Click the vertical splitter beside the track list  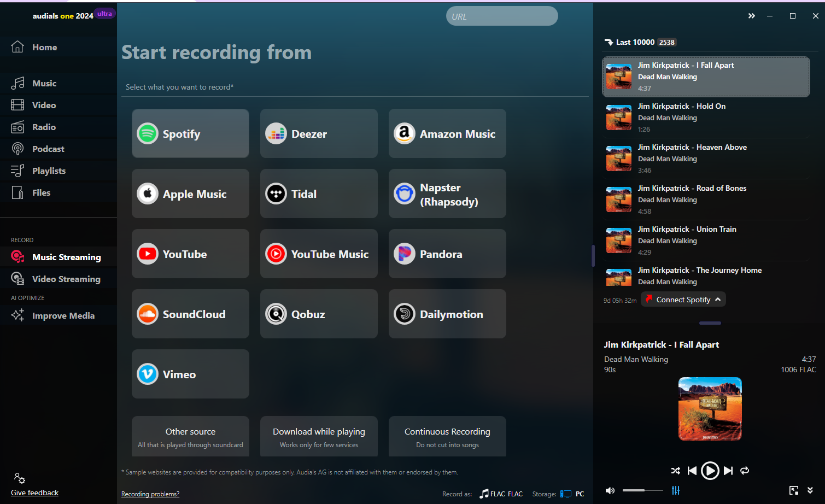tap(593, 256)
